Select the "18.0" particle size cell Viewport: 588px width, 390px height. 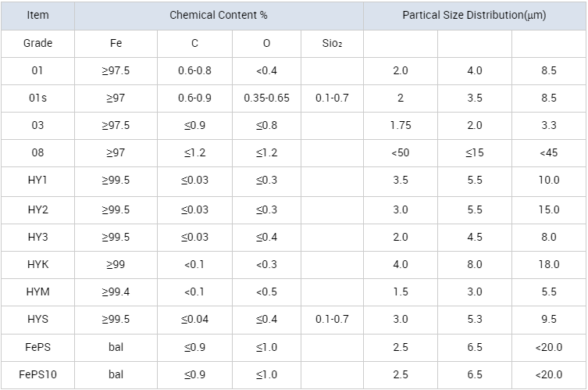tap(549, 264)
